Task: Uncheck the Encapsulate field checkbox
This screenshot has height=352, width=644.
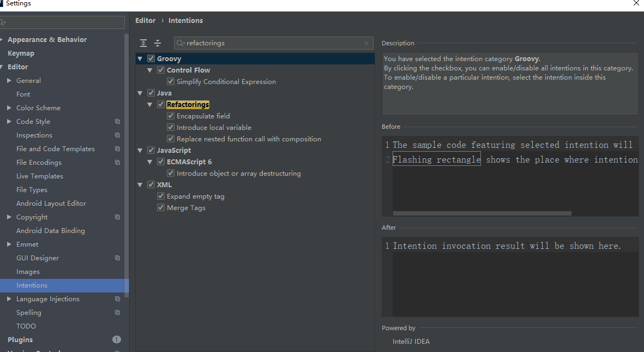Action: pos(171,116)
